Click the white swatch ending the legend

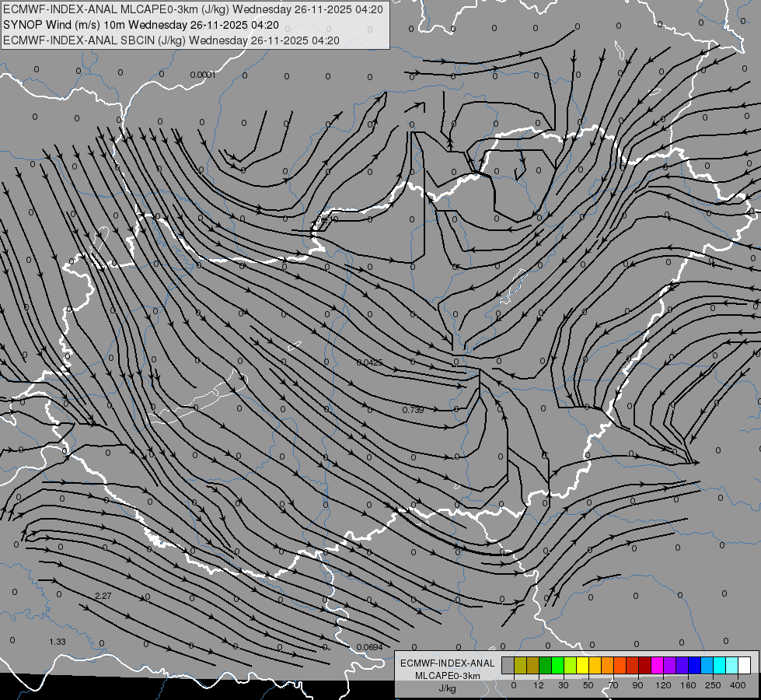click(745, 665)
